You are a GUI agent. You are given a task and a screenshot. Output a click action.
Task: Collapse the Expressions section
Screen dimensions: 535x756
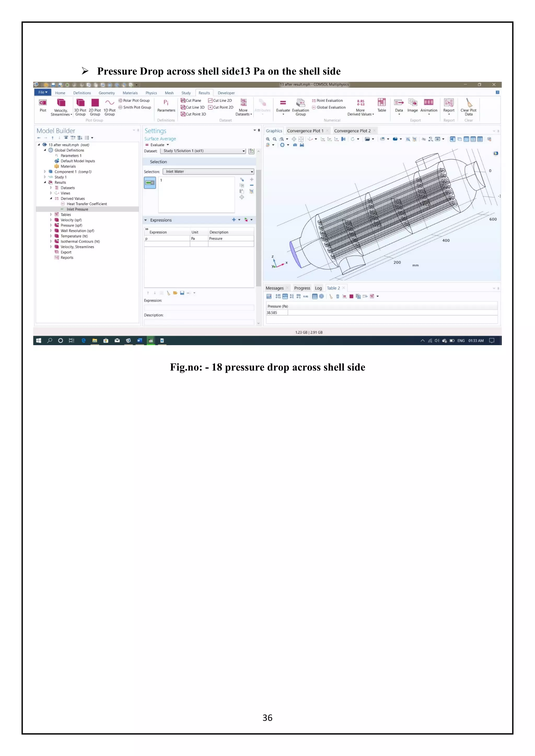pos(146,220)
